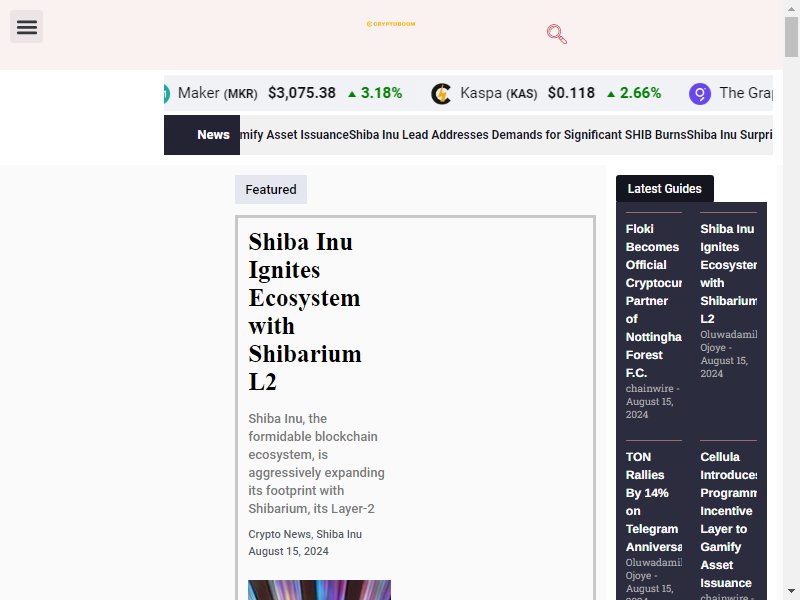Image resolution: width=800 pixels, height=600 pixels.
Task: Click the date under the Shibarium L2 guide
Action: [x=724, y=367]
